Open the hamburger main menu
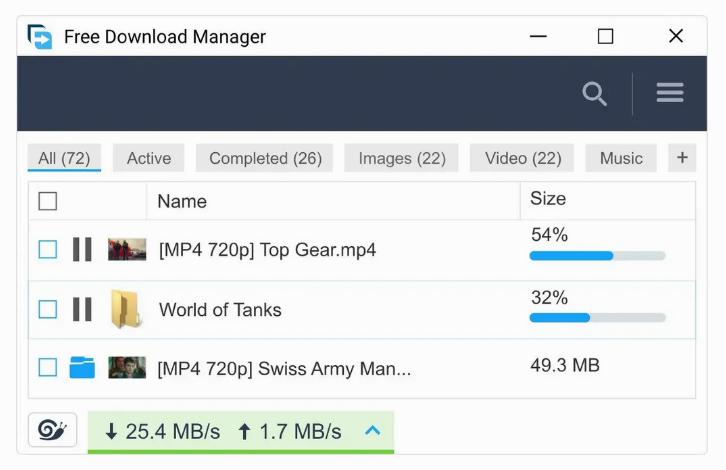Screen dimensions: 726x470 click(x=670, y=93)
